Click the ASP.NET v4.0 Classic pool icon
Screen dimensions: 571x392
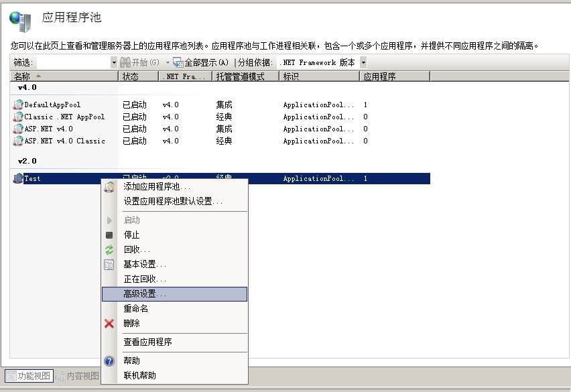18,141
